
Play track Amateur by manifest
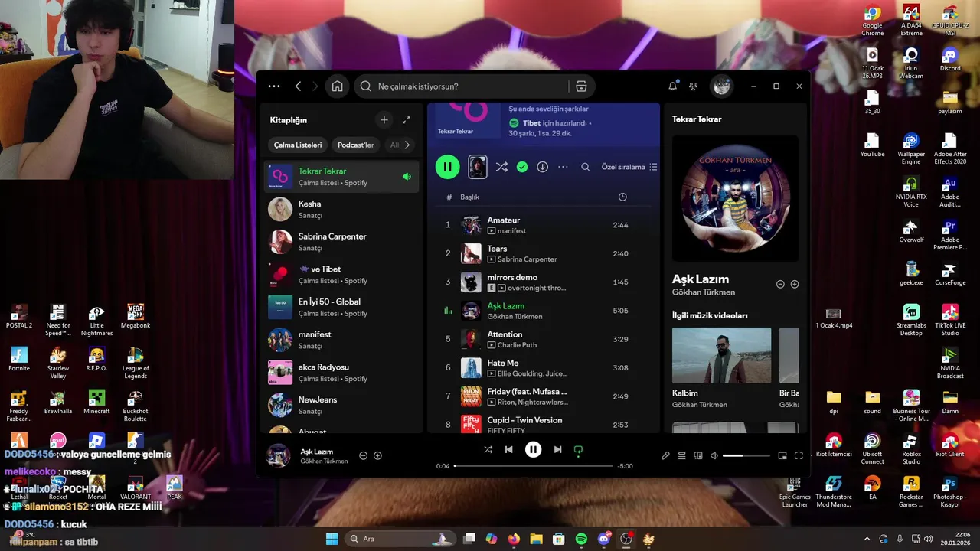tap(544, 225)
